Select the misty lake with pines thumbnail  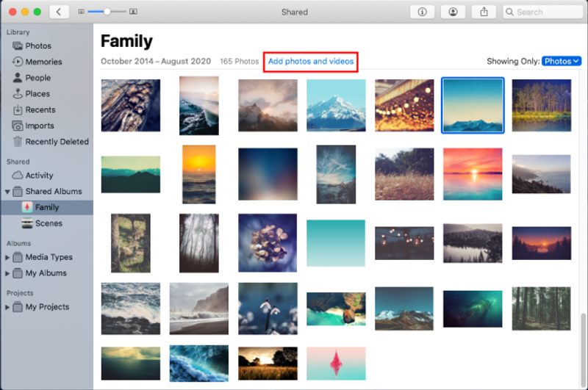point(473,243)
